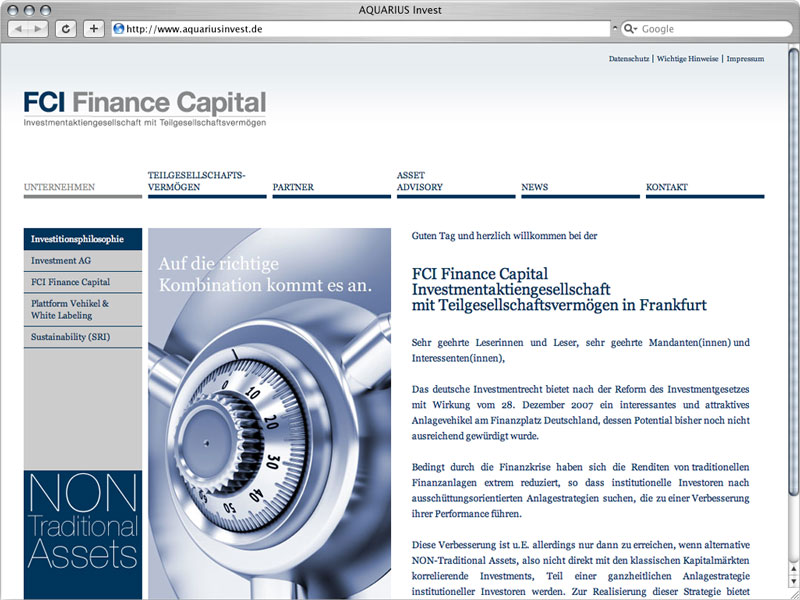The width and height of the screenshot is (800, 600).
Task: Select the ASSET ADVISORY navigation tab
Action: 456,182
